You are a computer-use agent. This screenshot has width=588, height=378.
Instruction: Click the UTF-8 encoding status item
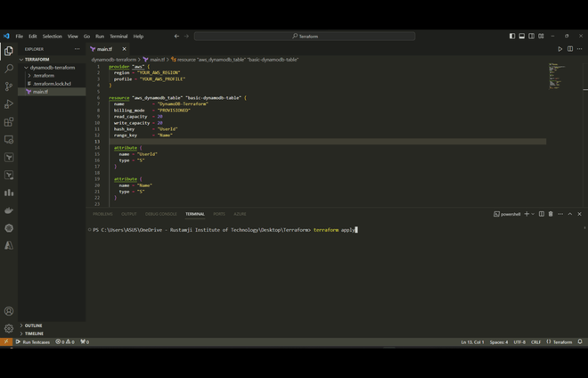click(519, 342)
